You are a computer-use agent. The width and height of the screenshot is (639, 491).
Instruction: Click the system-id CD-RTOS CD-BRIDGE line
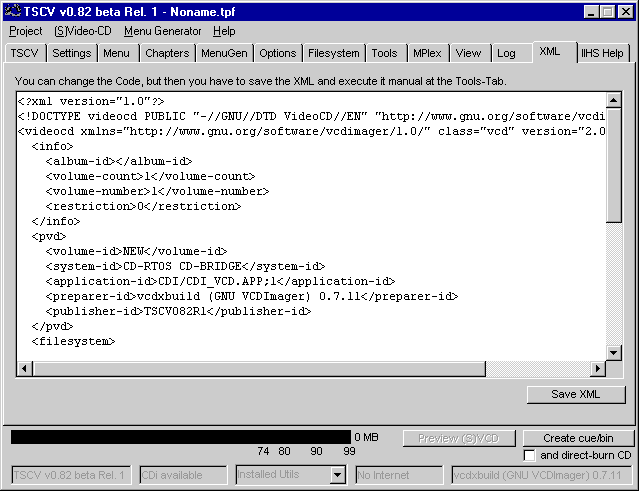[x=185, y=266]
